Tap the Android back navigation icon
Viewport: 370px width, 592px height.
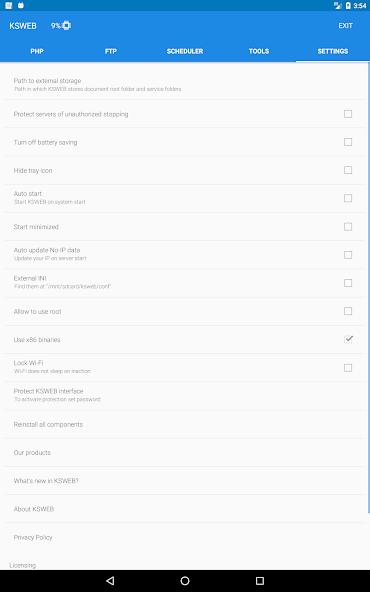110,581
